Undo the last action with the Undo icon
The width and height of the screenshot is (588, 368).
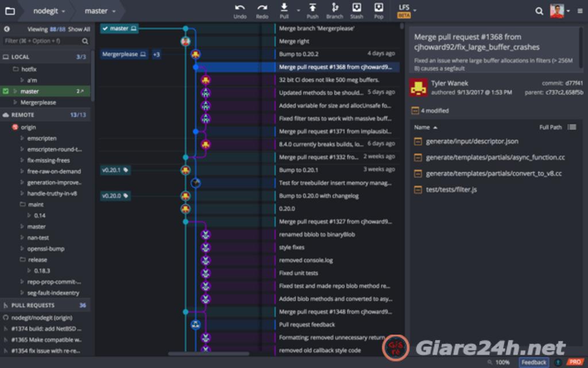[240, 7]
